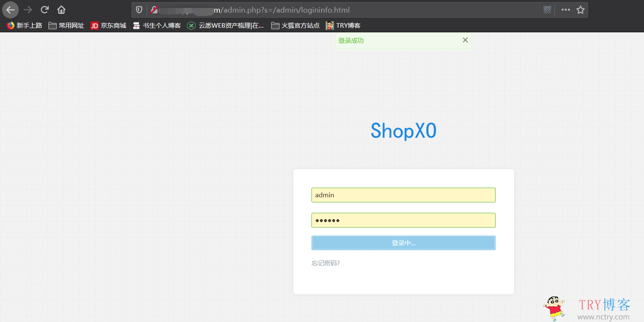This screenshot has height=322, width=644.
Task: Dismiss the 登录成功 notification
Action: [465, 40]
